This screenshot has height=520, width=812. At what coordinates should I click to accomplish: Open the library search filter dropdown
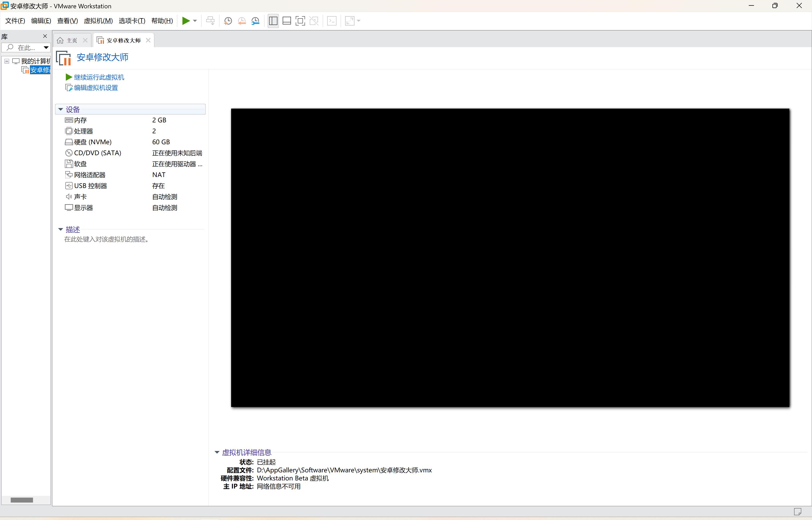[x=46, y=48]
